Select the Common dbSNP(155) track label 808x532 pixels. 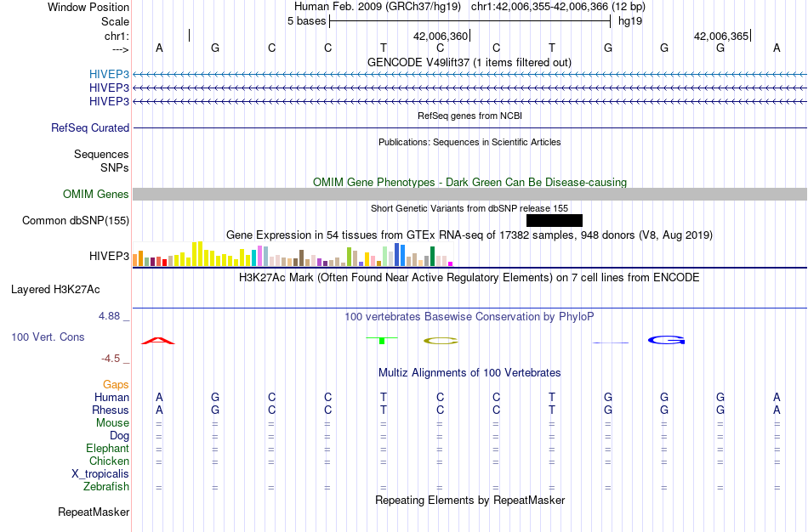click(x=76, y=220)
